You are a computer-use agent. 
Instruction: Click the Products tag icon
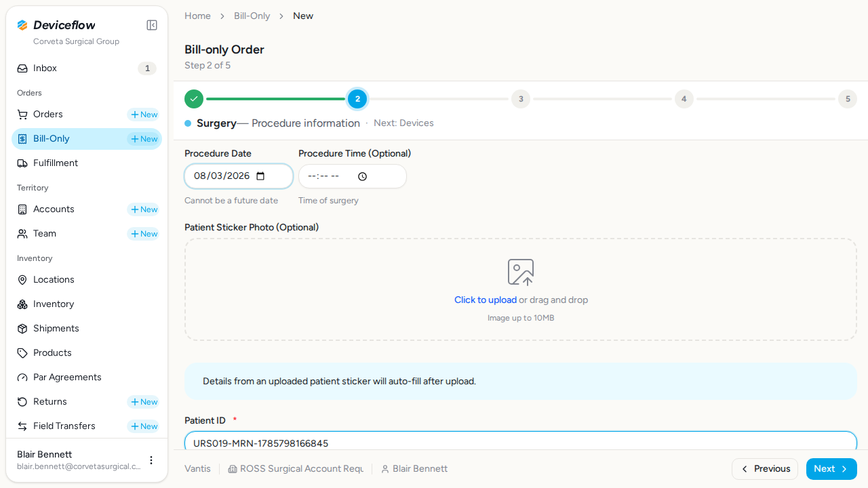pos(22,353)
